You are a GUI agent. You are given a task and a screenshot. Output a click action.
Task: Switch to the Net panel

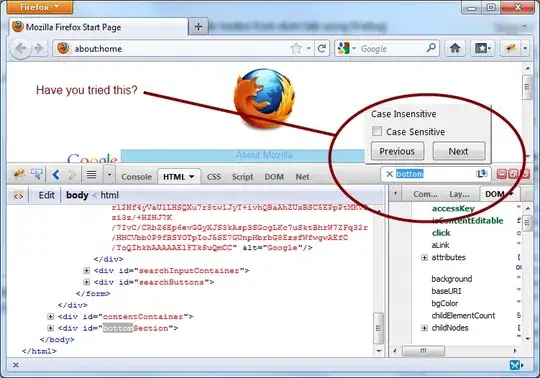pos(302,177)
